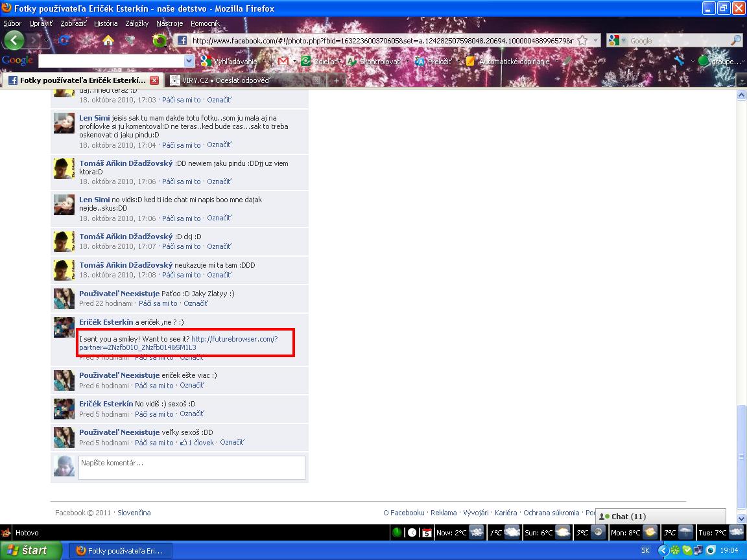Screen dimensions: 747x560
Task: Close the Facebook photos tab
Action: pyautogui.click(x=154, y=80)
